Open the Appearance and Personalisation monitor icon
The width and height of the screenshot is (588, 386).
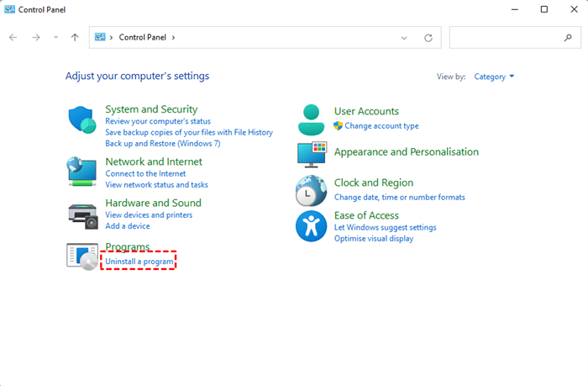pyautogui.click(x=312, y=154)
